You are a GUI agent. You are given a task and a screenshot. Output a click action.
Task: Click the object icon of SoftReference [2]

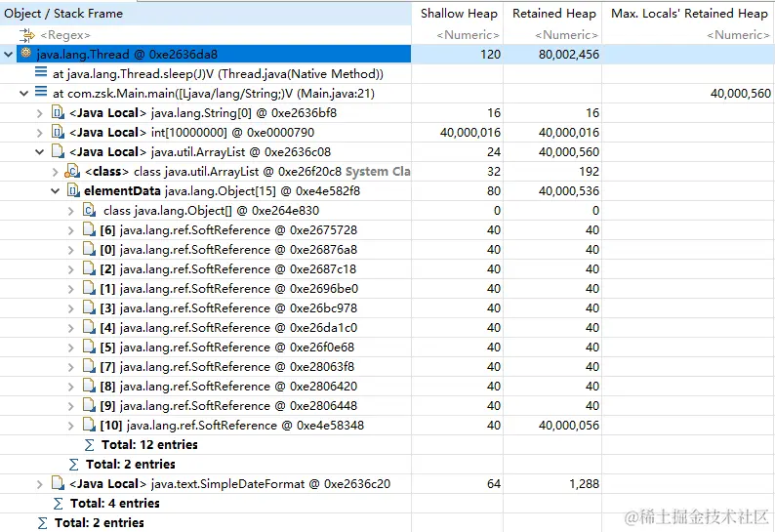(x=89, y=268)
